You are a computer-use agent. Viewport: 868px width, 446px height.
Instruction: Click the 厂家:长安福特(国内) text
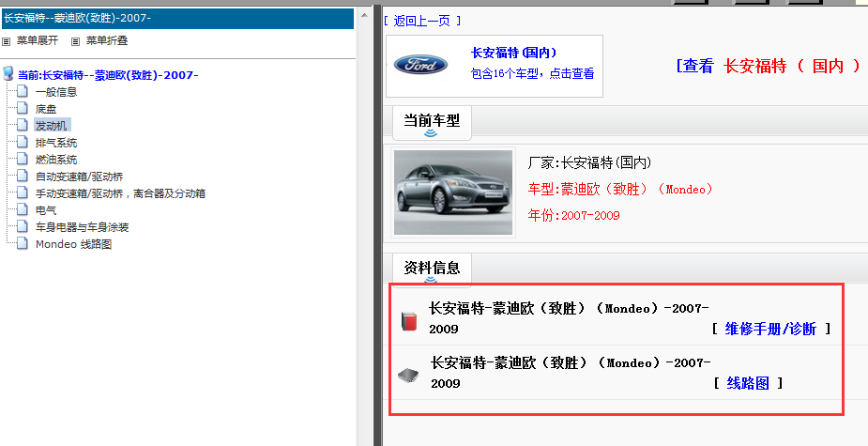point(590,162)
